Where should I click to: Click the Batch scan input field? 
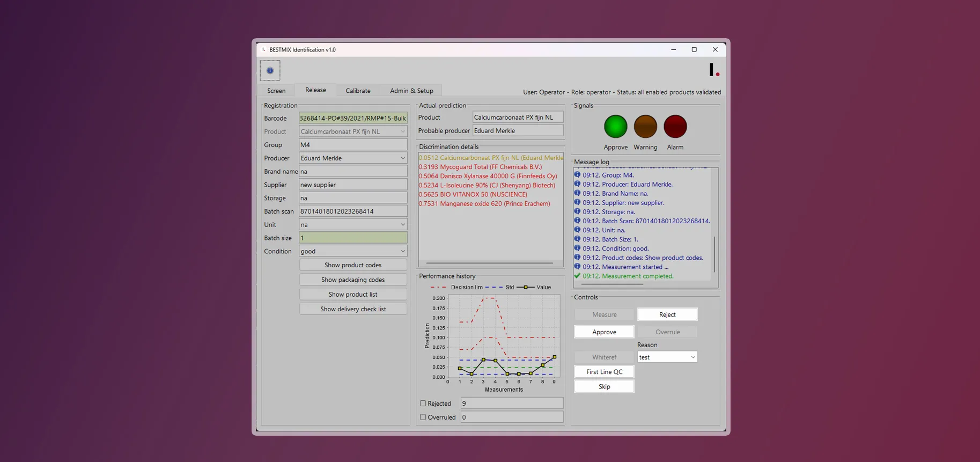[353, 211]
